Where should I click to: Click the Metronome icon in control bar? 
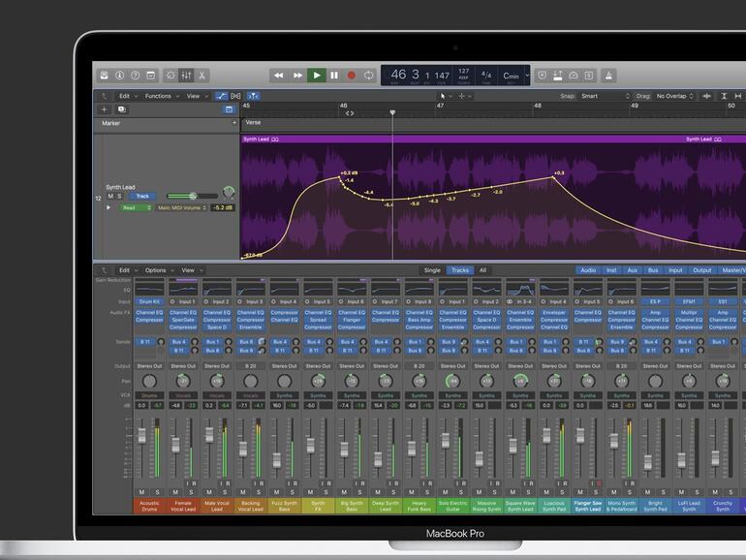coord(608,76)
